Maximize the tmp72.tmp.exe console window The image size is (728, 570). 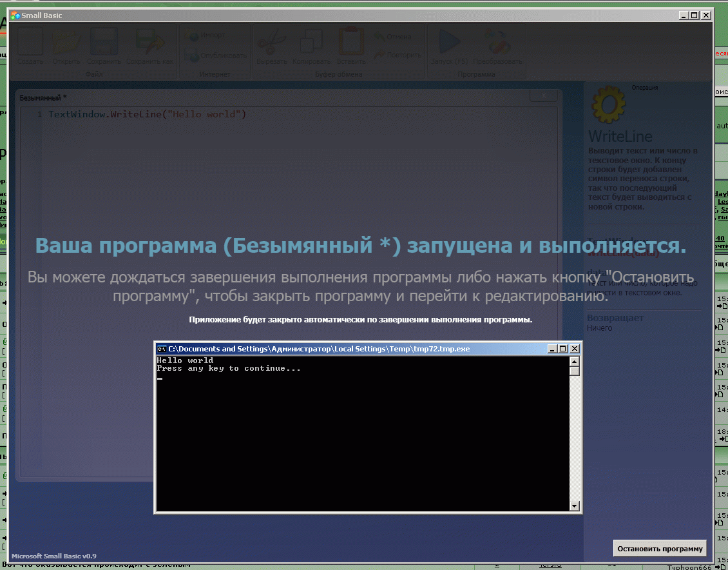[562, 349]
